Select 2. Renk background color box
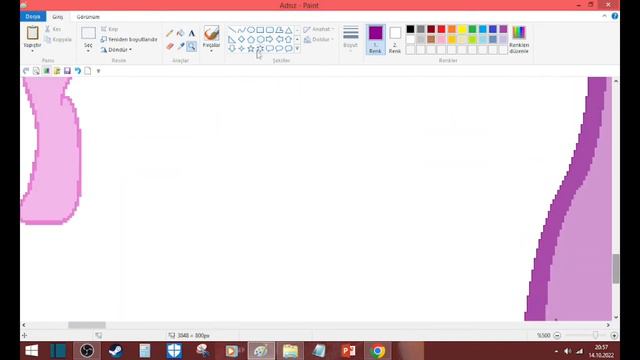Screen dimensions: 640x360 click(395, 39)
